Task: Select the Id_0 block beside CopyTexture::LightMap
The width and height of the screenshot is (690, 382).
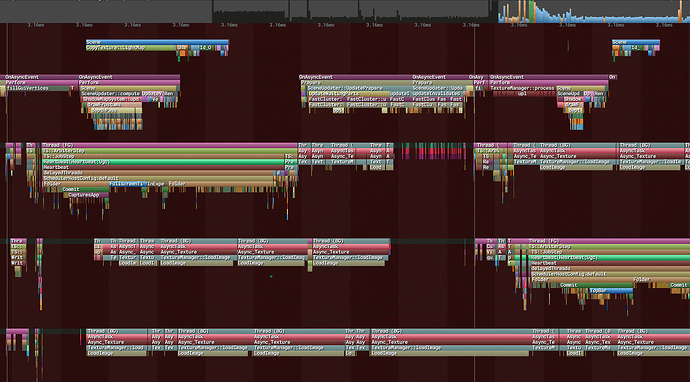Action: [206, 48]
